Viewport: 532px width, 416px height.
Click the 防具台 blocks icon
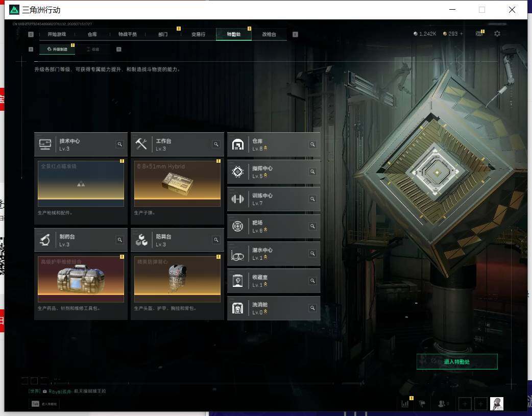(141, 240)
